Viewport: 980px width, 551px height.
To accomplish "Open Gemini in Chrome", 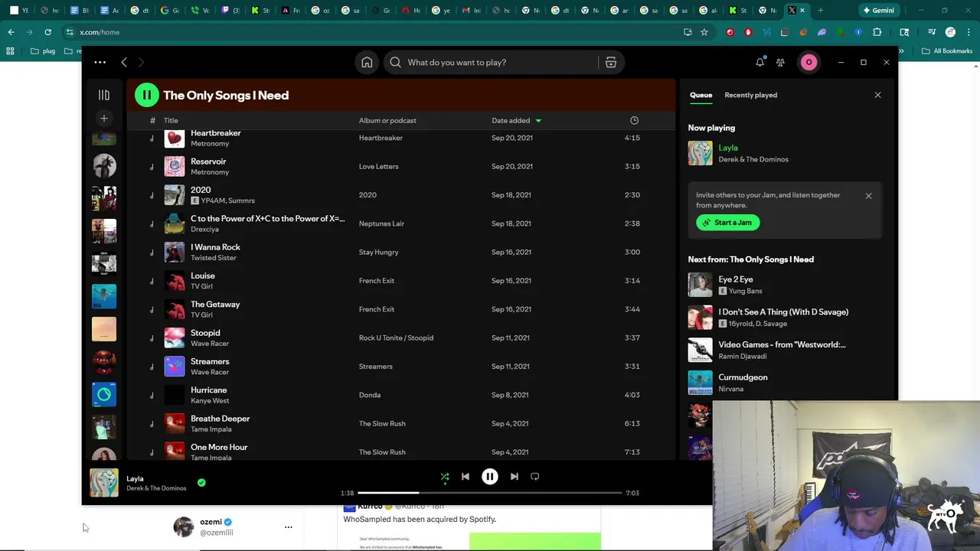I will [878, 11].
